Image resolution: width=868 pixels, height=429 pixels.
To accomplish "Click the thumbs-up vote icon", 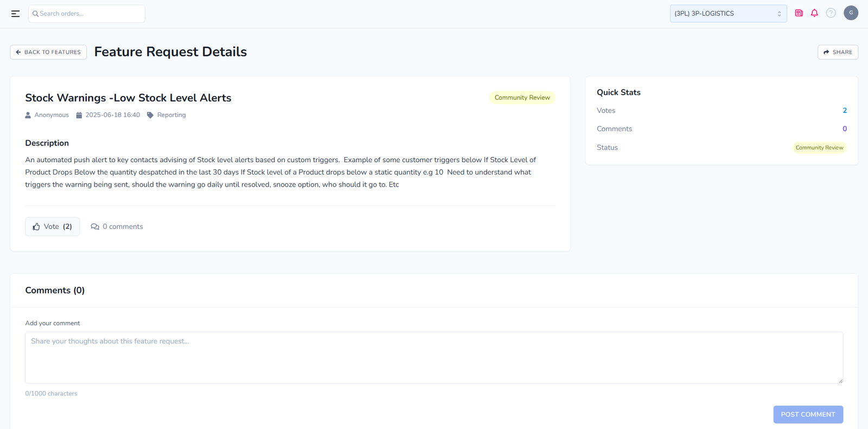I will coord(36,227).
